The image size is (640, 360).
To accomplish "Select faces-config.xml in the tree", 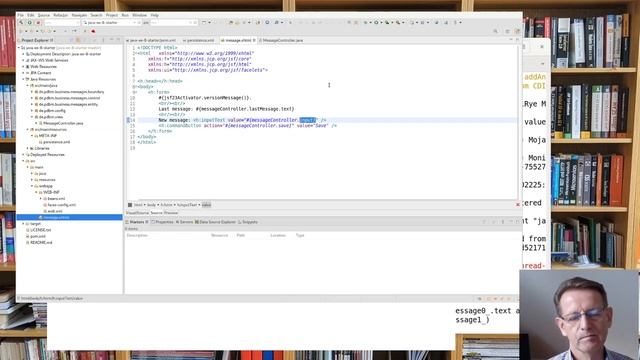I will (61, 205).
